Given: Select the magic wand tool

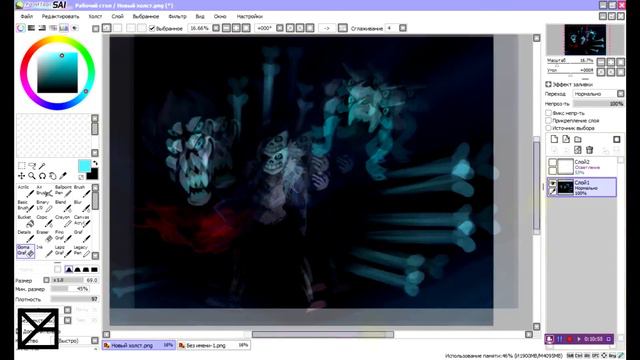Looking at the screenshot, I should [42, 165].
